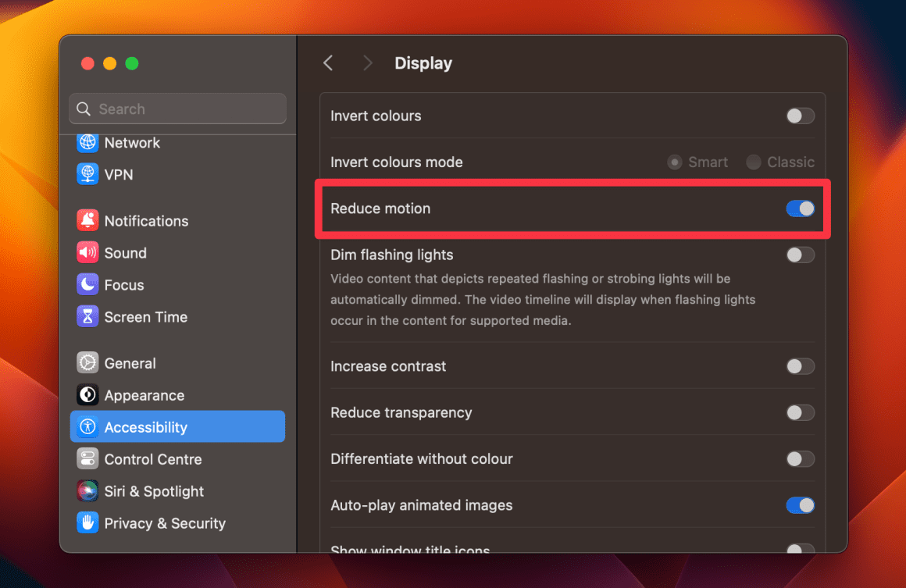
Task: Enable Dim flashing lights
Action: 800,255
